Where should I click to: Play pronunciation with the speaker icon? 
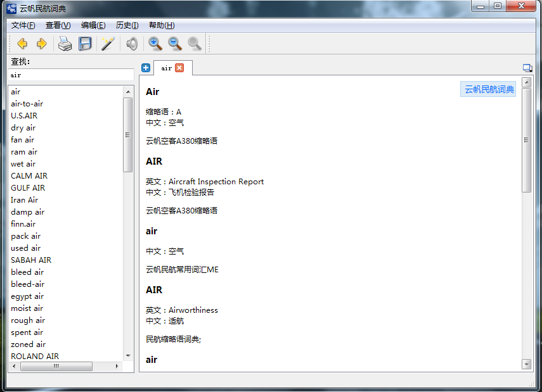point(132,44)
